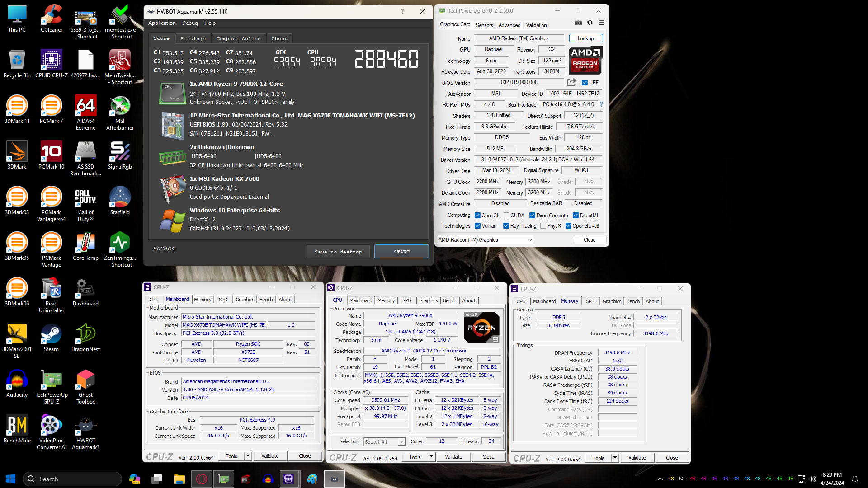Open Core Temp desktop icon

(x=85, y=246)
